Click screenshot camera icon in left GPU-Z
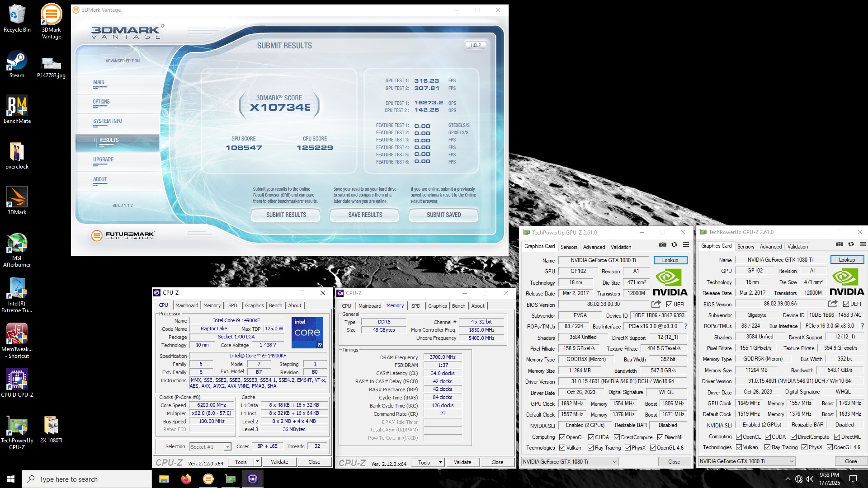868x488 pixels. point(663,244)
